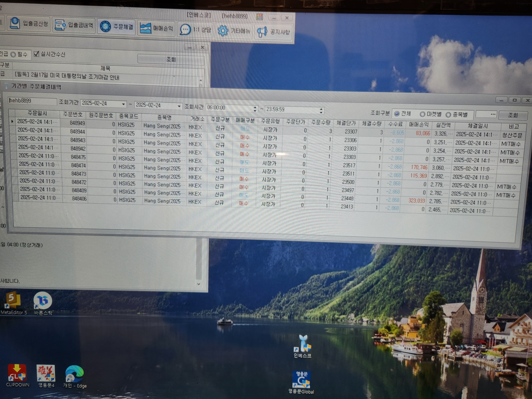Open 개인 - Edge browser shortcut
The height and width of the screenshot is (399, 532).
pos(75,377)
